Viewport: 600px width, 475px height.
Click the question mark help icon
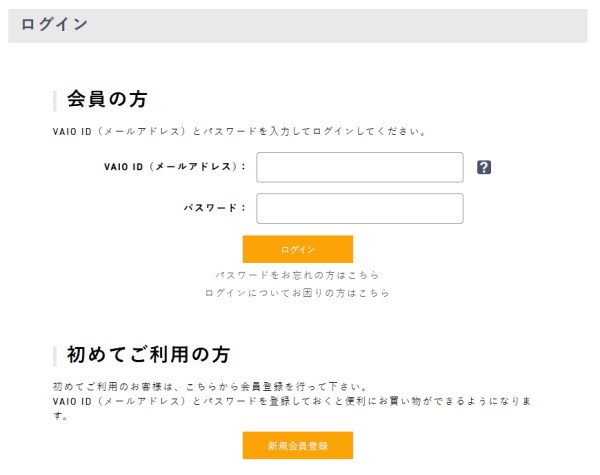pos(484,167)
